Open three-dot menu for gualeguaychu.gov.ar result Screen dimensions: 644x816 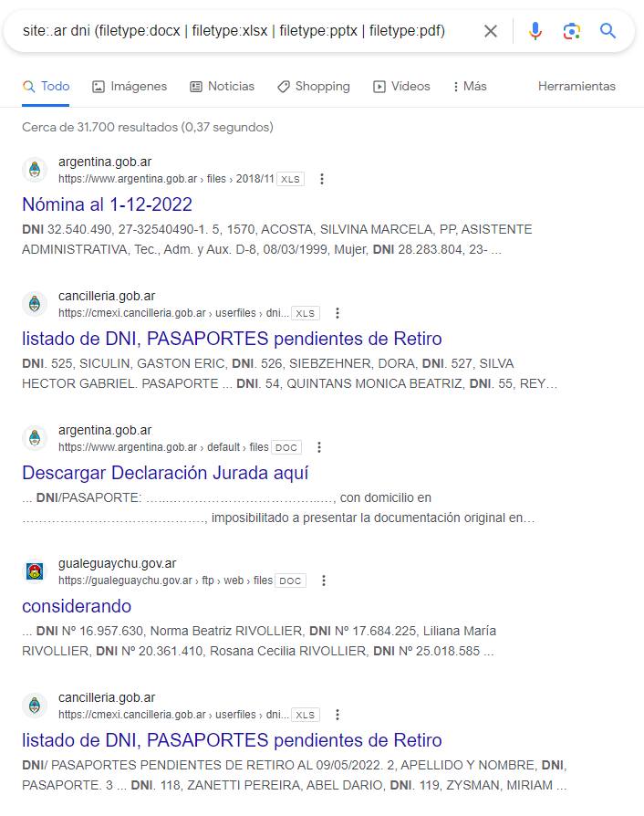pyautogui.click(x=324, y=581)
